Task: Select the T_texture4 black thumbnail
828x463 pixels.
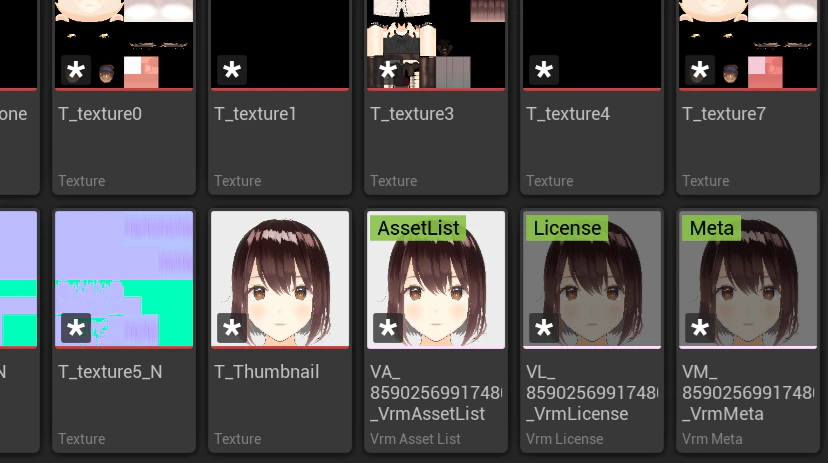Action: click(x=592, y=44)
